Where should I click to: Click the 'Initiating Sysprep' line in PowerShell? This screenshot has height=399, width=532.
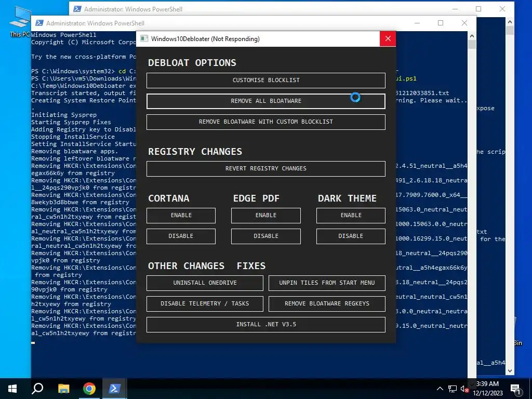(64, 115)
